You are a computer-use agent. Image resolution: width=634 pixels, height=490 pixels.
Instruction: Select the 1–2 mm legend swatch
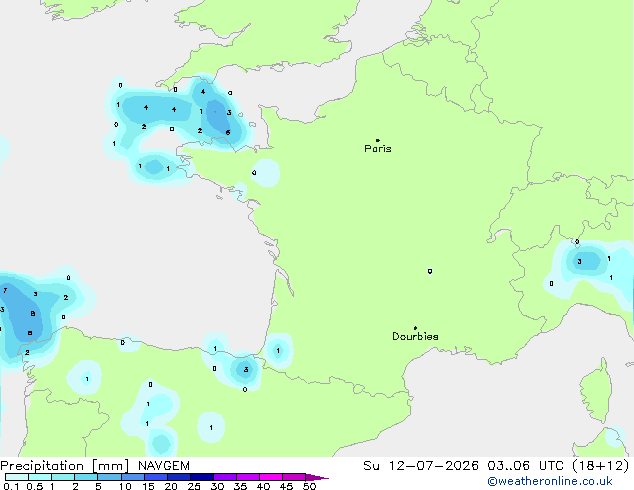tap(63, 477)
